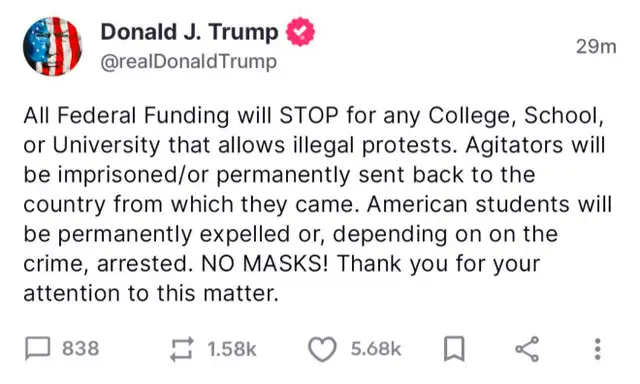Image resolution: width=640 pixels, height=384 pixels.
Task: Click the 29m post timestamp
Action: click(596, 47)
